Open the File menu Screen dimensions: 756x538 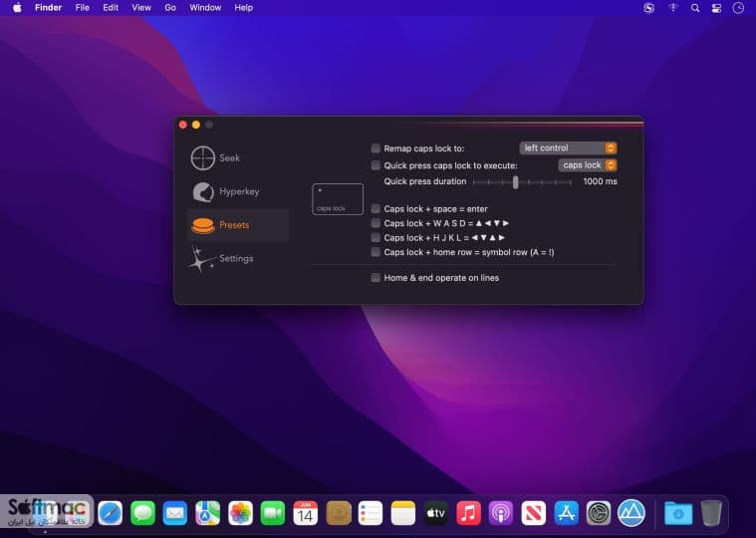(x=82, y=8)
